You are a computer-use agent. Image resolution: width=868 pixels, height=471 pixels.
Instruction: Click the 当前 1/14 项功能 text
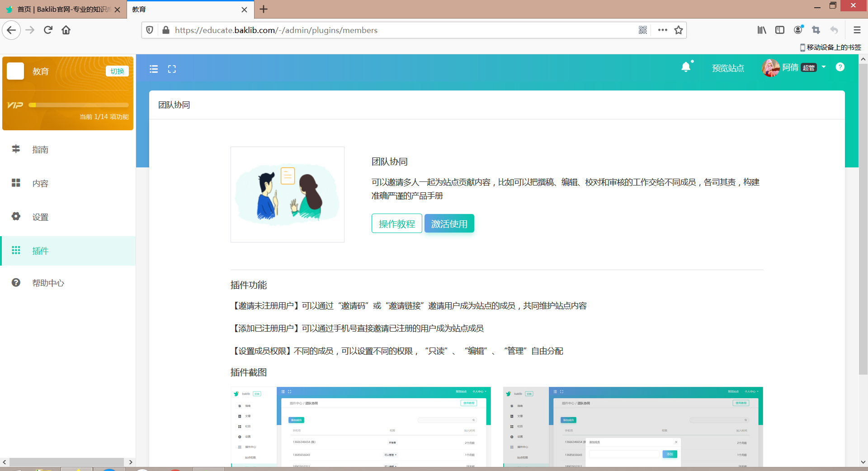[104, 117]
